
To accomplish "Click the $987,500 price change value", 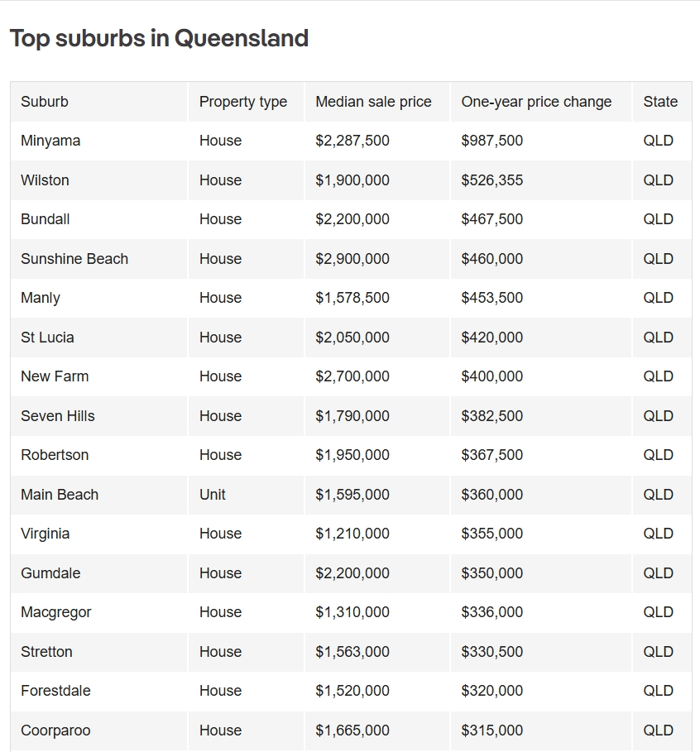I will coord(491,141).
